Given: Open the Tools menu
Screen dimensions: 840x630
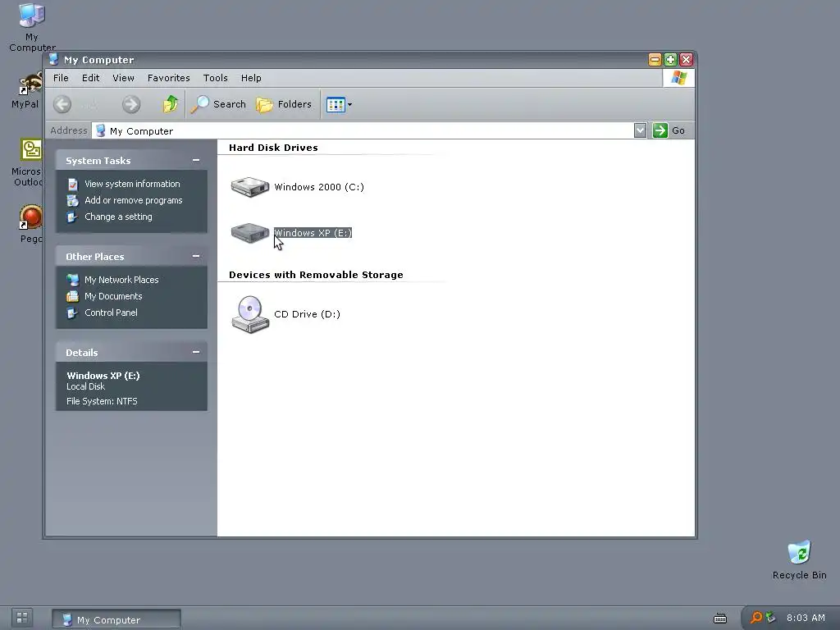Looking at the screenshot, I should click(216, 78).
